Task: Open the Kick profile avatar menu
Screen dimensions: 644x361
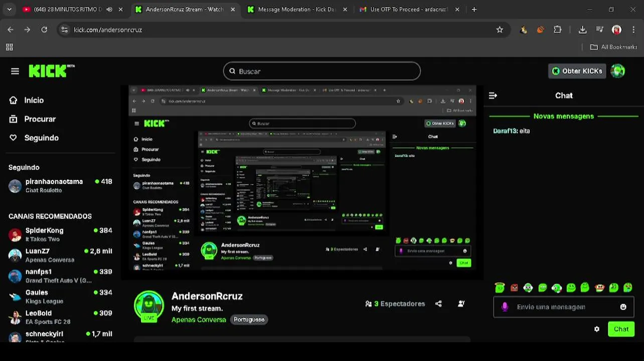Action: click(617, 71)
